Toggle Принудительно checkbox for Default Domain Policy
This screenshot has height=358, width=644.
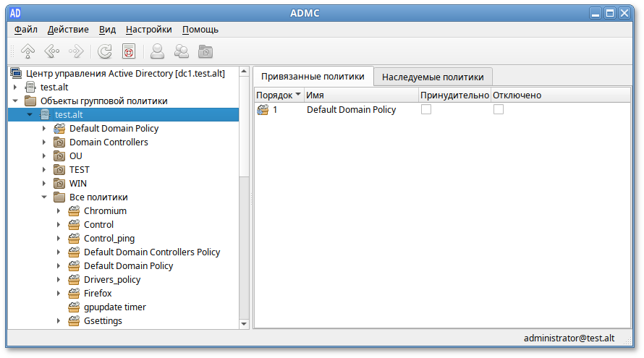[426, 109]
